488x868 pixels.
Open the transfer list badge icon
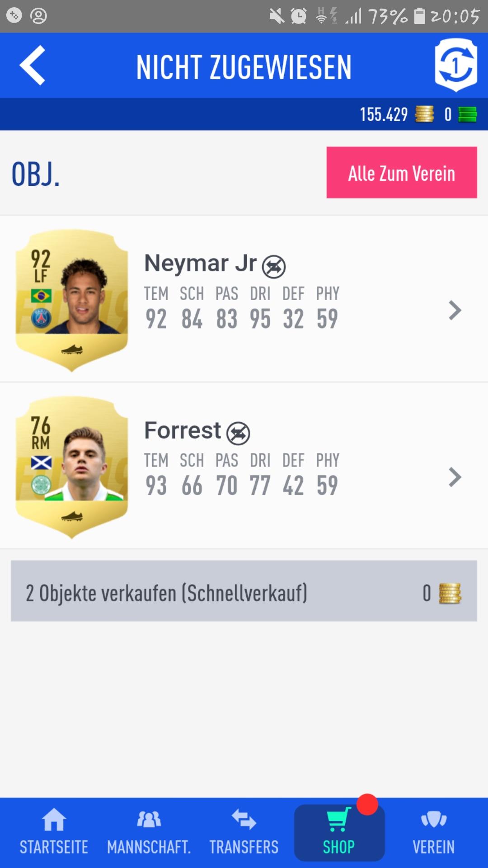coord(456,65)
